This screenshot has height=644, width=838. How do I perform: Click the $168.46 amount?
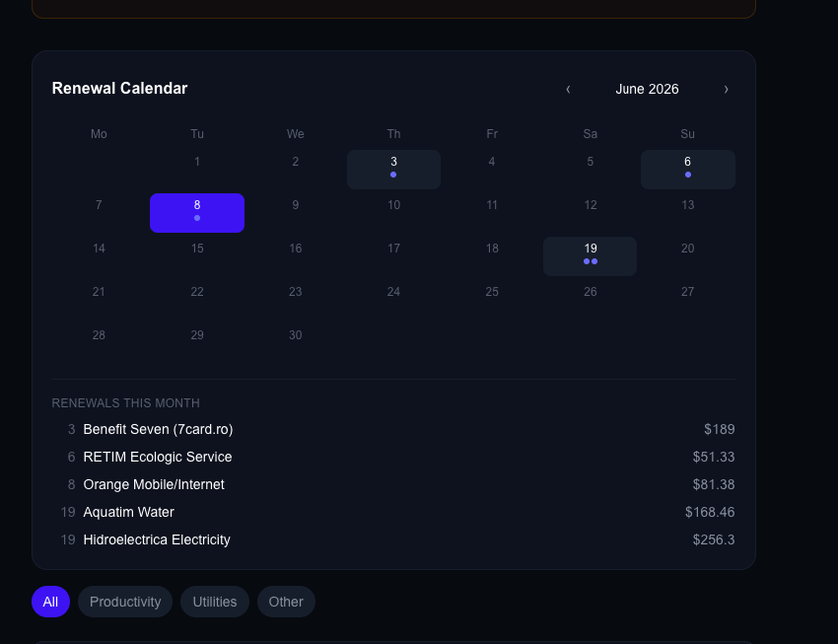[710, 512]
